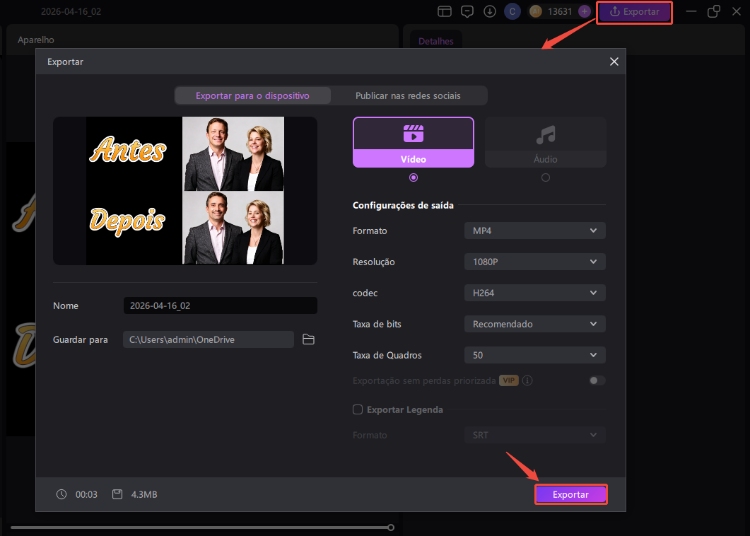Screen dimensions: 750x536
Task: Open the feedback message icon in title bar
Action: 467,12
